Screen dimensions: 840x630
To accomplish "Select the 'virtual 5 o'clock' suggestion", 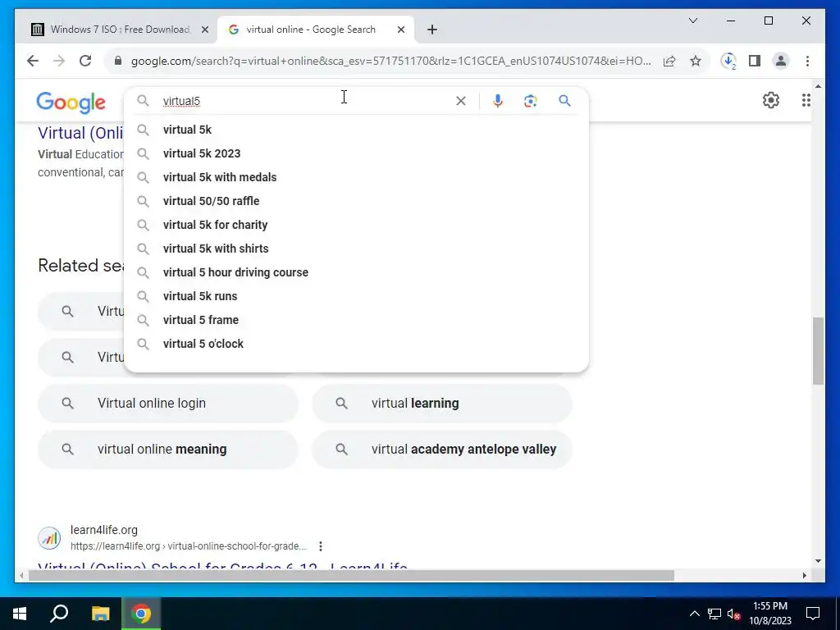I will (x=356, y=344).
